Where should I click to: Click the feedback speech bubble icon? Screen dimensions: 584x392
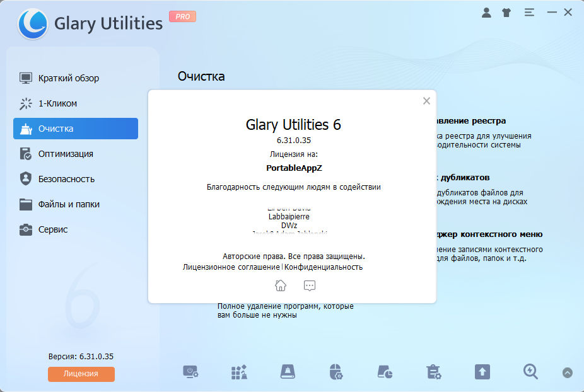[310, 285]
